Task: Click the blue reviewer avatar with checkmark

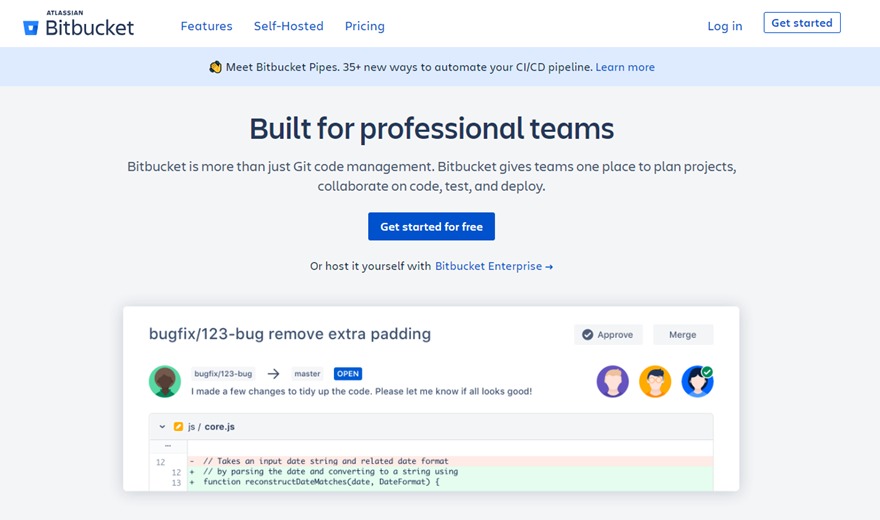Action: pyautogui.click(x=697, y=381)
